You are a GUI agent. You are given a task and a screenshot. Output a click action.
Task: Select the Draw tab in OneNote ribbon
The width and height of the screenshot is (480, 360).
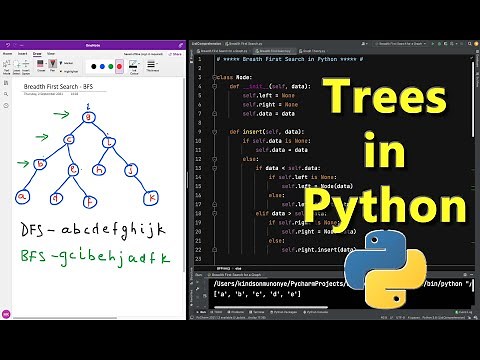point(37,54)
